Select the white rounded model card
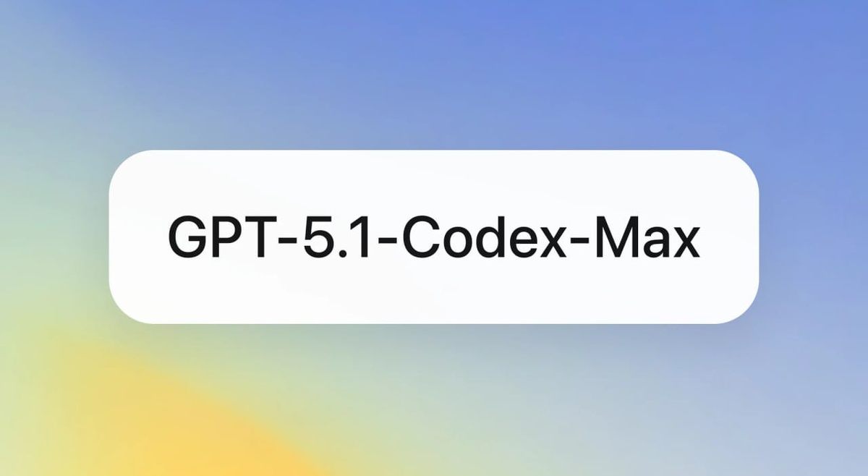 (x=434, y=237)
